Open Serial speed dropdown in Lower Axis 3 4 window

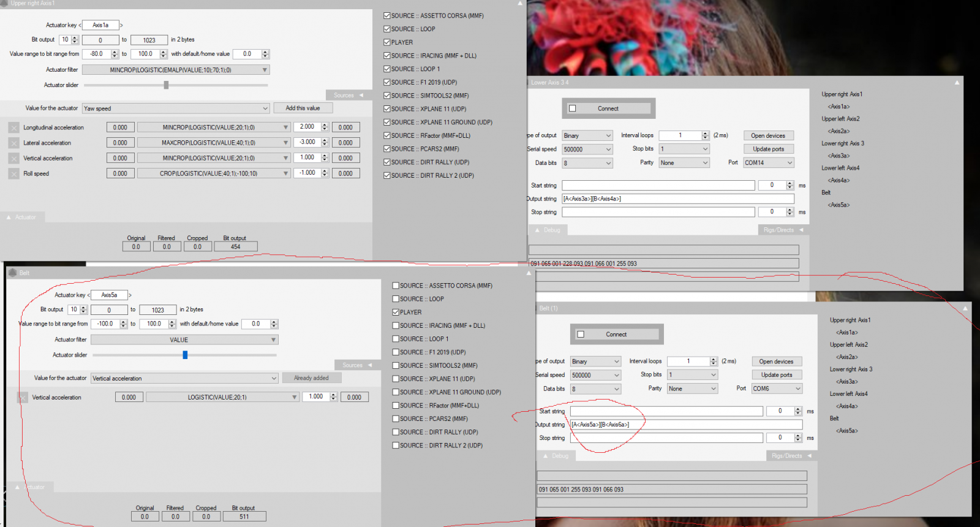coord(587,149)
